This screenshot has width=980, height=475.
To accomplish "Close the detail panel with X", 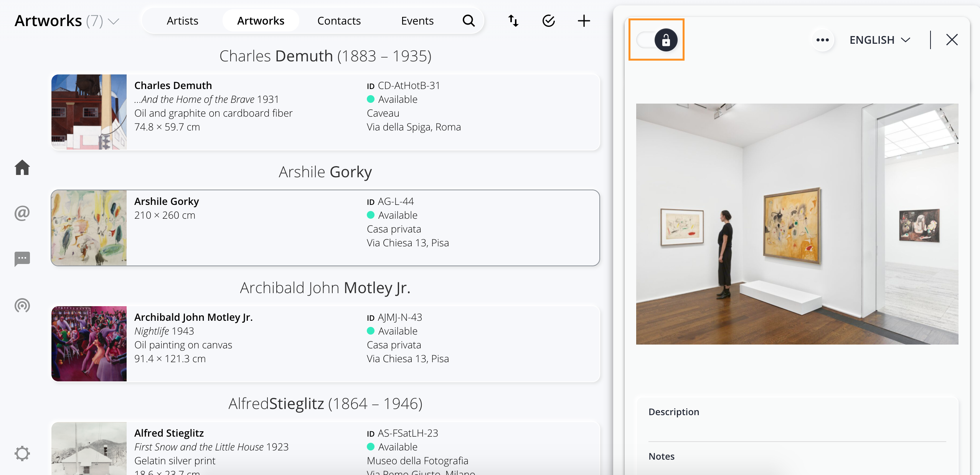I will (x=952, y=40).
